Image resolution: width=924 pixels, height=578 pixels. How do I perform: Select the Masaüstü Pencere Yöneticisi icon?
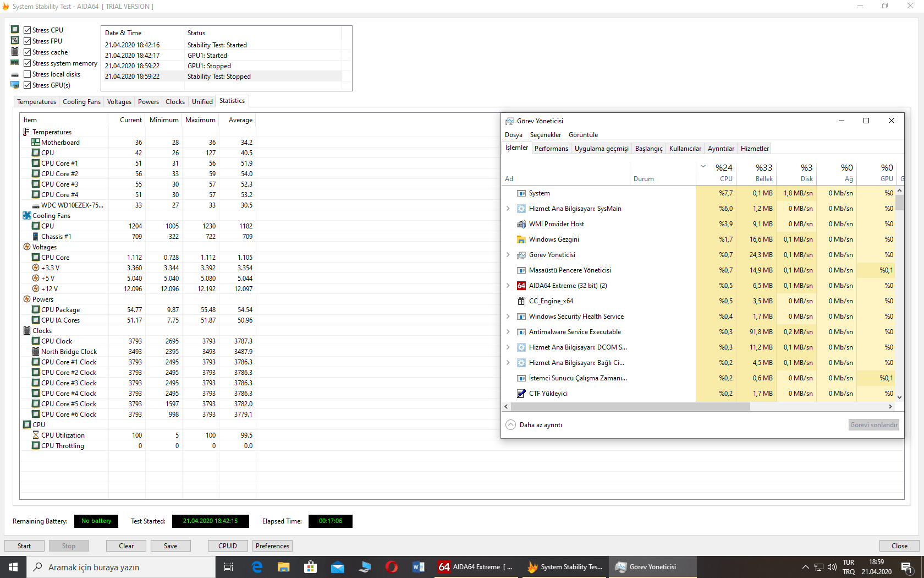[521, 270]
